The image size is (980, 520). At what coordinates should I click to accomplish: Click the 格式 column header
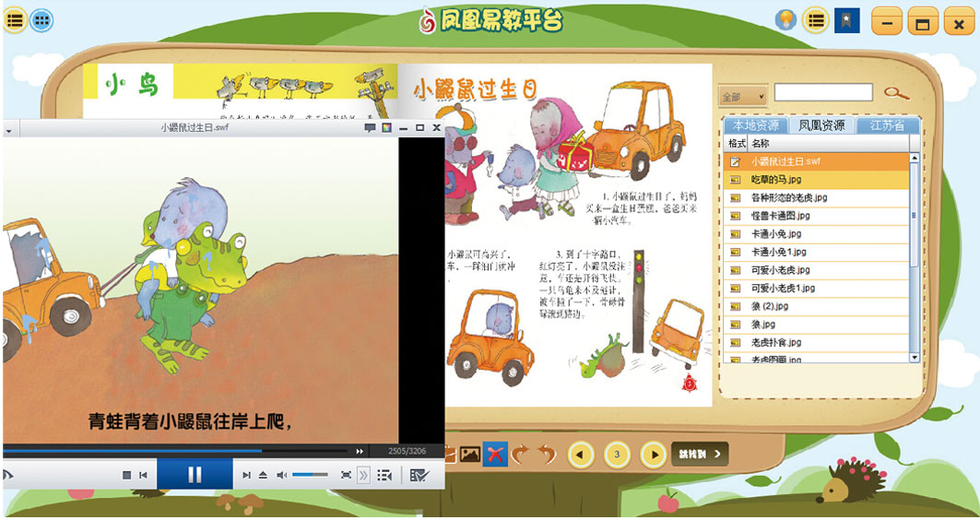pos(737,144)
